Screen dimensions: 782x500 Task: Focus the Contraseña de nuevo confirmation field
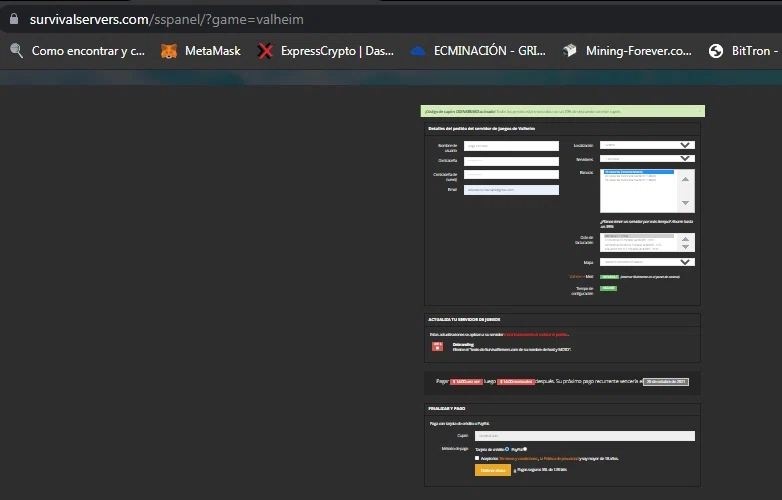[x=511, y=174]
